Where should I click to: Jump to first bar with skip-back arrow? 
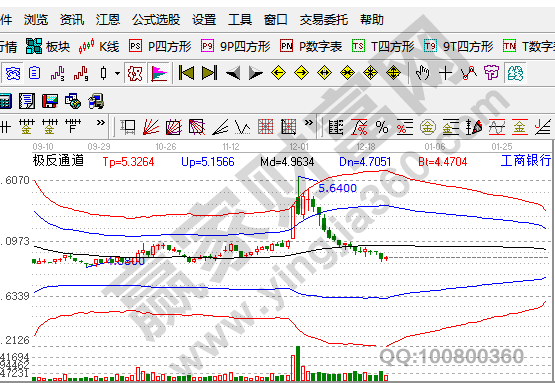point(186,73)
